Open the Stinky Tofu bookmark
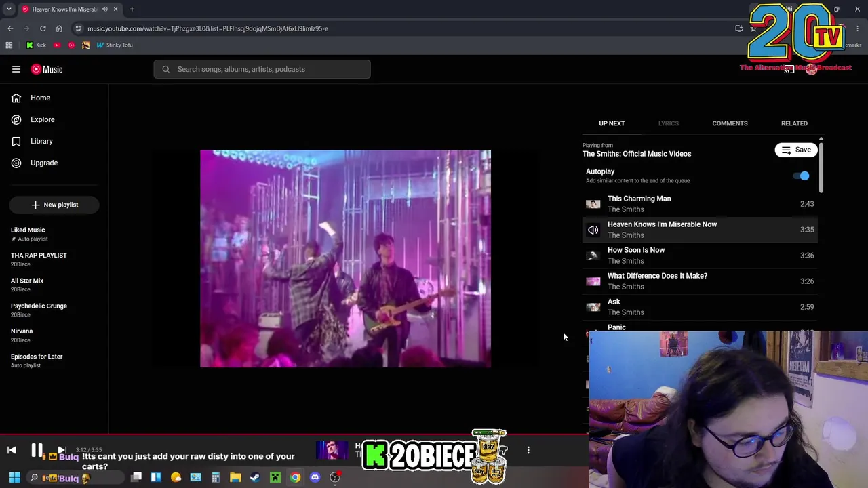 pos(115,45)
